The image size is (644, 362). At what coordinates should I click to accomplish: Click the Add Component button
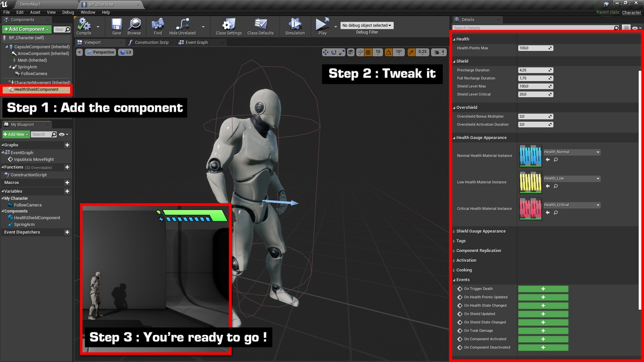point(27,29)
